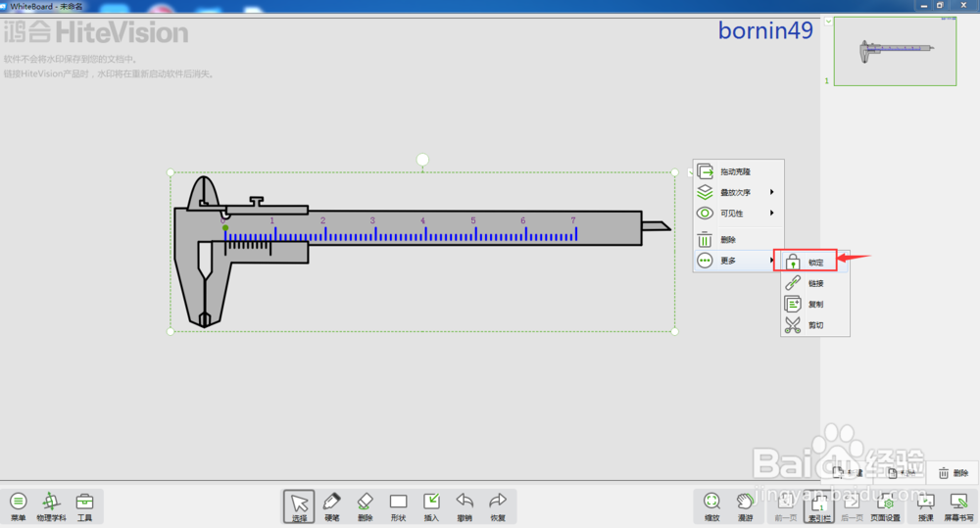This screenshot has height=528, width=980.
Task: Click the top-left selection handle of caliper
Action: [171, 172]
